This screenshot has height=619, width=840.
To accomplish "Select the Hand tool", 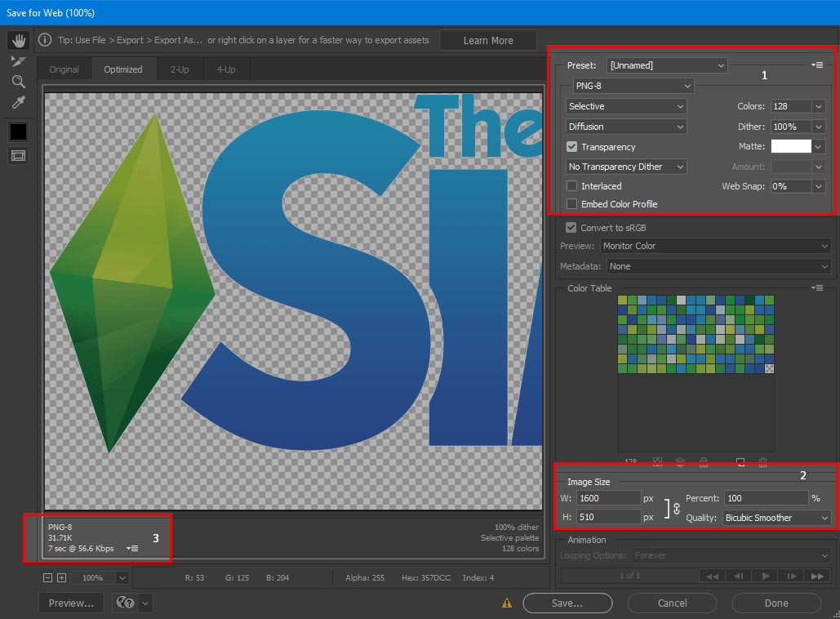I will (18, 40).
